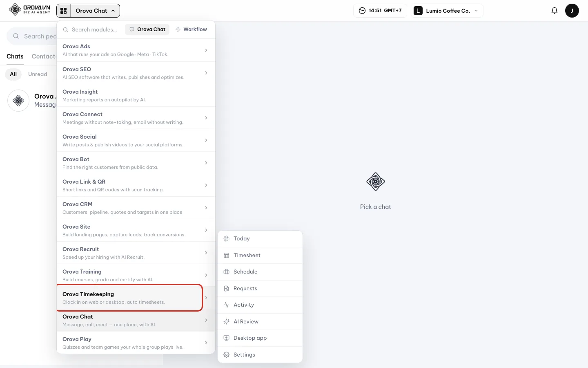588x368 pixels.
Task: Expand the Orova Bot submenu chevron
Action: 206,163
